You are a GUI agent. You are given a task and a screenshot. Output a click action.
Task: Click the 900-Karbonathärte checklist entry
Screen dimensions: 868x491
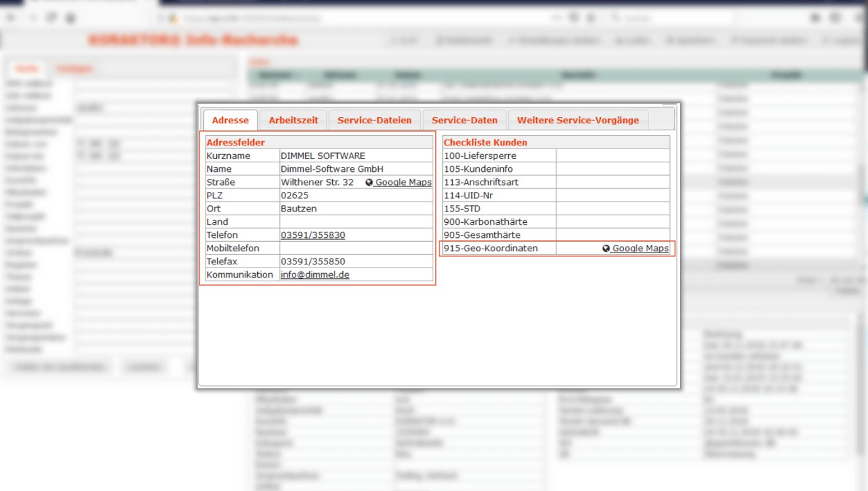click(485, 222)
